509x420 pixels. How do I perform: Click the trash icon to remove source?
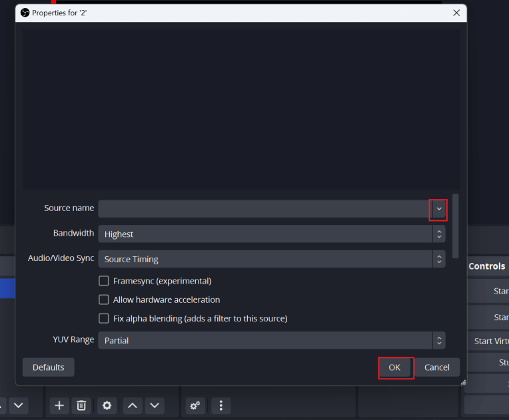pyautogui.click(x=81, y=405)
